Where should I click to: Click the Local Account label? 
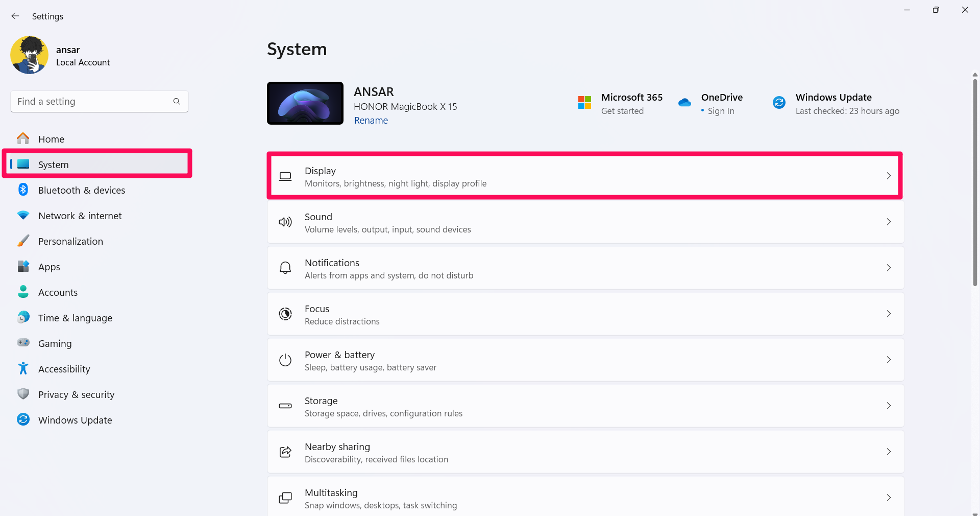83,62
